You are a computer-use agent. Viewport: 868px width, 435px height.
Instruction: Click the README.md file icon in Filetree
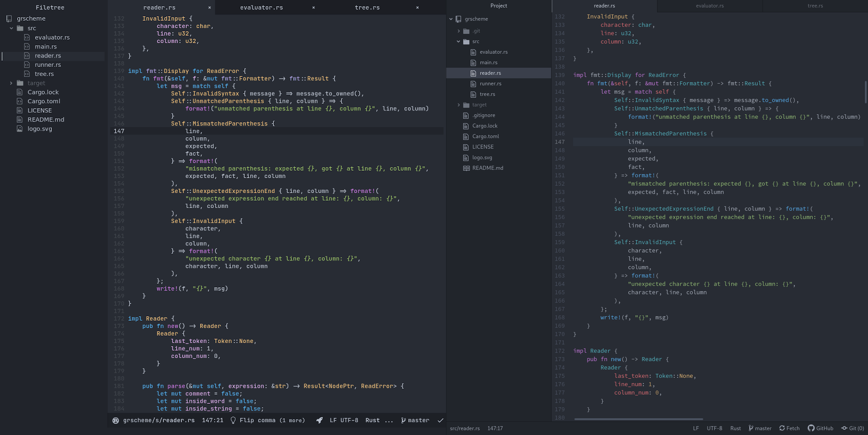click(19, 120)
